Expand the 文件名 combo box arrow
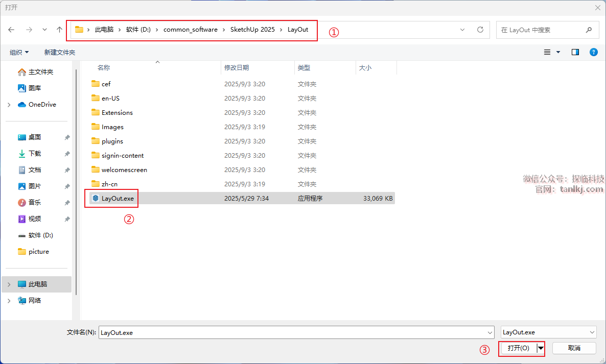The height and width of the screenshot is (364, 606). click(x=490, y=332)
